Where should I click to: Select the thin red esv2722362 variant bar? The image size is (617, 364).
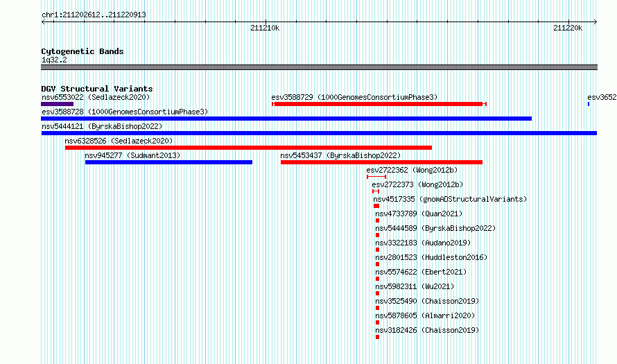376,177
